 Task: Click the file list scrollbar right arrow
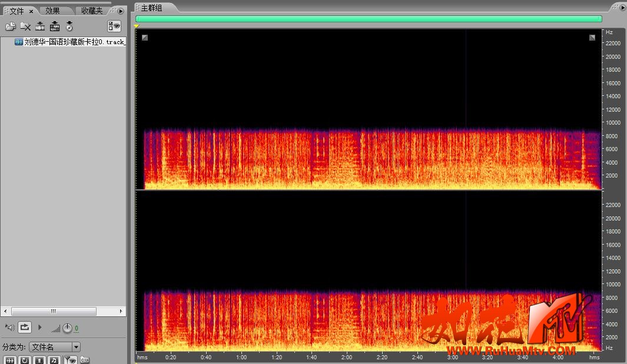[121, 311]
